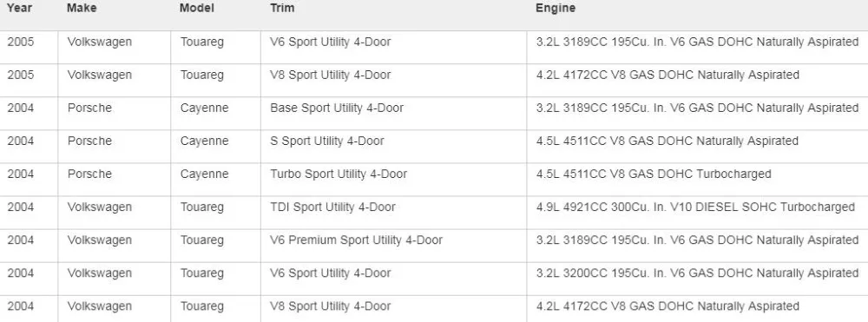The width and height of the screenshot is (868, 322).
Task: Click Base Sport Utility 4-Door Cayenne trim
Action: 337,108
